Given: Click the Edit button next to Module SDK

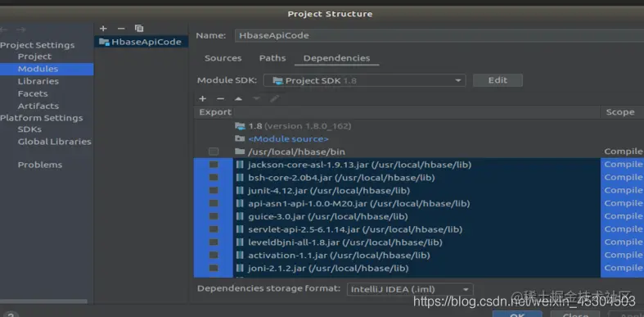Looking at the screenshot, I should pyautogui.click(x=498, y=80).
